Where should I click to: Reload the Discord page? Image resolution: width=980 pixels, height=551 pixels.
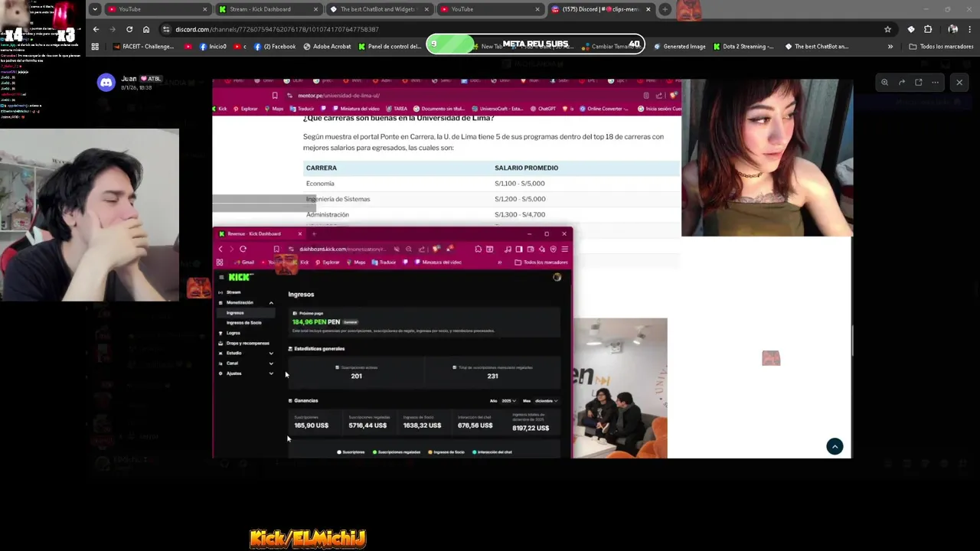point(129,29)
